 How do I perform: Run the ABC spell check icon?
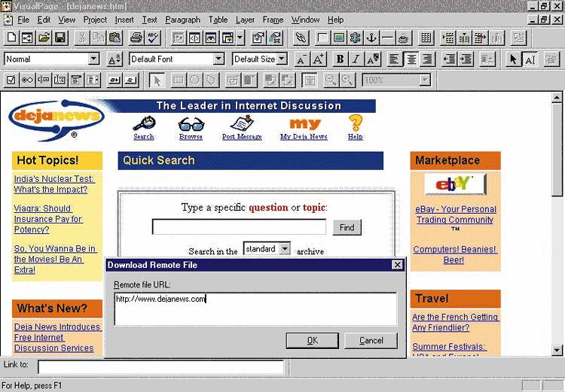point(153,38)
